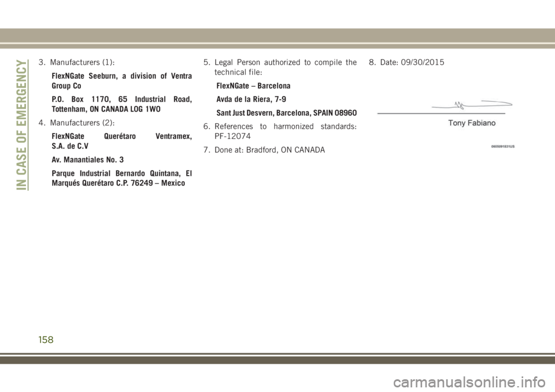The image size is (555, 392).
Task: Click 'Avda de la Riera, 7-9' line
Action: (251, 99)
